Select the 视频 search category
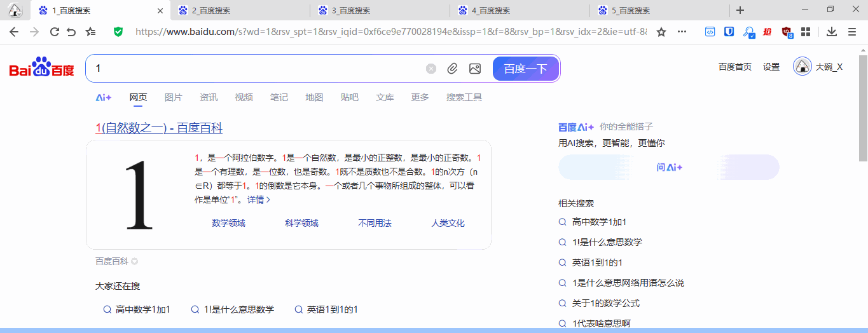 244,97
